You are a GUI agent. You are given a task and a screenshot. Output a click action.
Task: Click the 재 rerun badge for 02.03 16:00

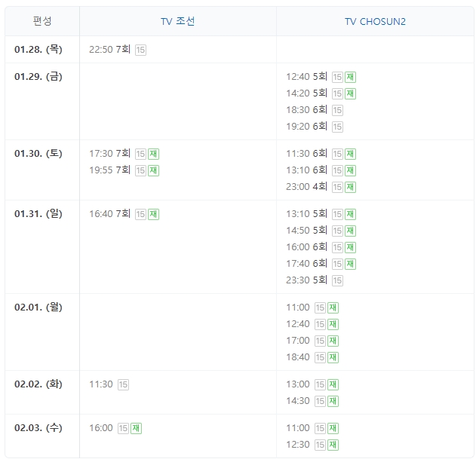[137, 428]
